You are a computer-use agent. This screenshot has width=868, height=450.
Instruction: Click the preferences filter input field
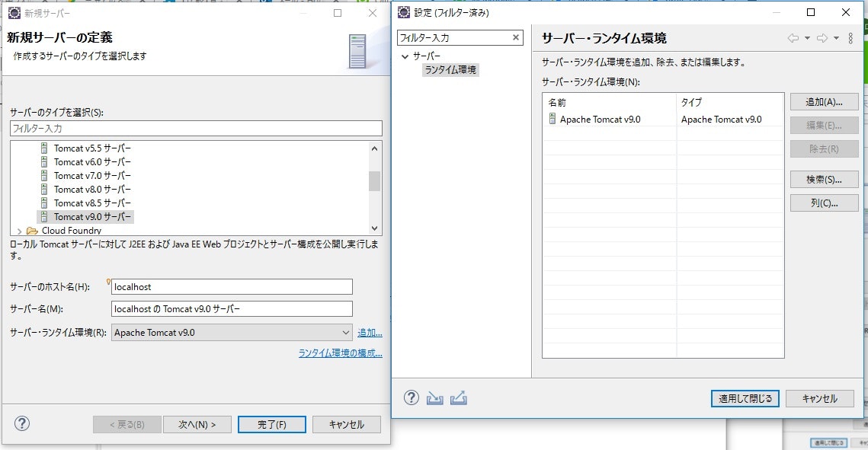pyautogui.click(x=454, y=37)
